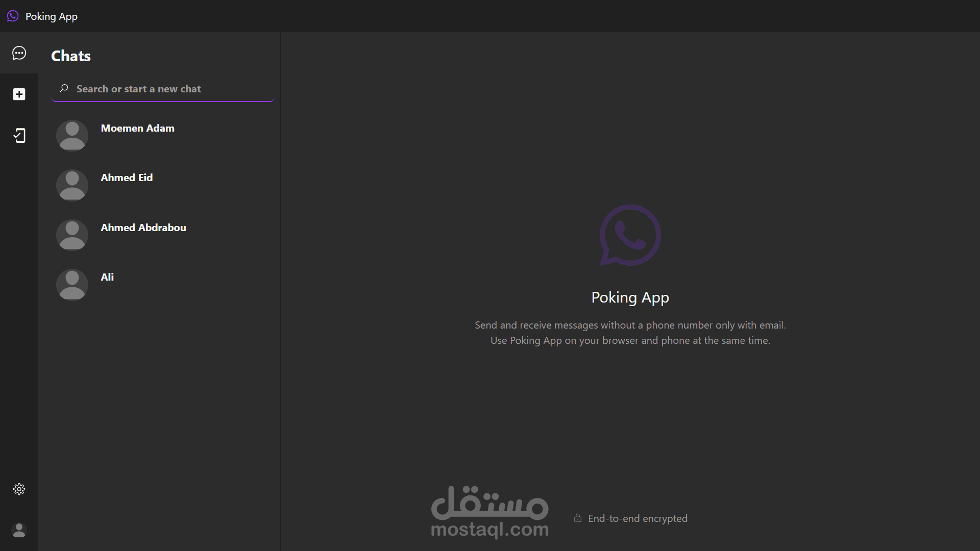This screenshot has height=551, width=980.
Task: Click the search magnifier icon
Action: (64, 88)
